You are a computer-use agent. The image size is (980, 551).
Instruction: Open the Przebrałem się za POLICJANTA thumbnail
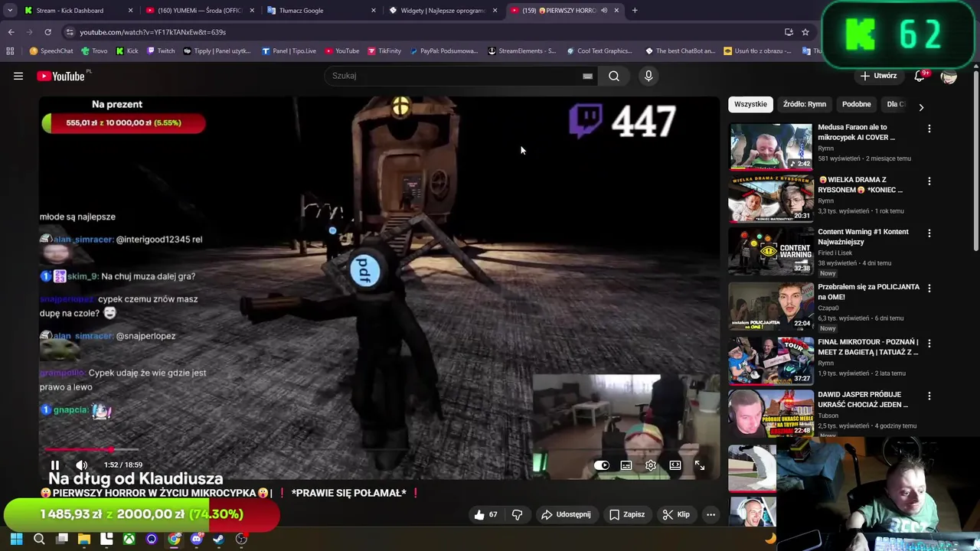click(x=771, y=306)
